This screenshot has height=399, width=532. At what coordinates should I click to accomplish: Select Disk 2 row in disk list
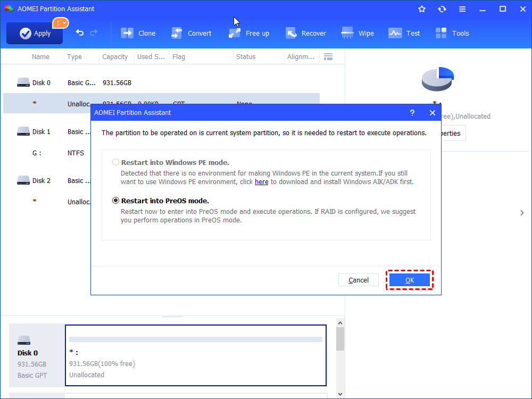click(x=47, y=180)
